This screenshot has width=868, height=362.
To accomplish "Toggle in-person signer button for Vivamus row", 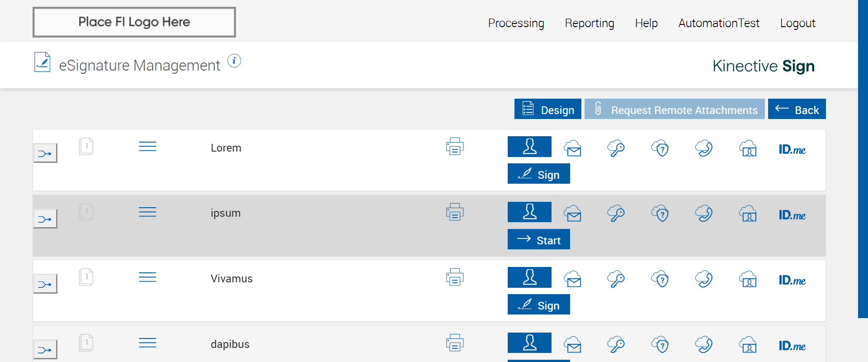I will click(529, 277).
